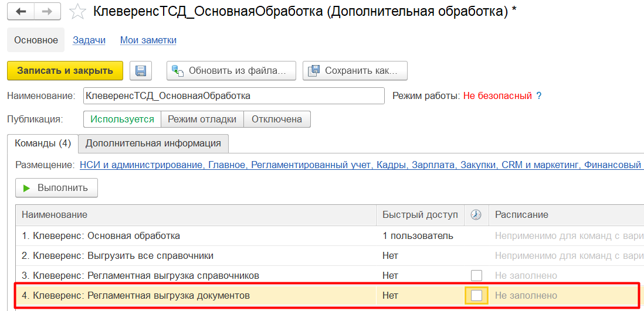Click the Расписание column header
The width and height of the screenshot is (644, 311).
pyautogui.click(x=567, y=215)
